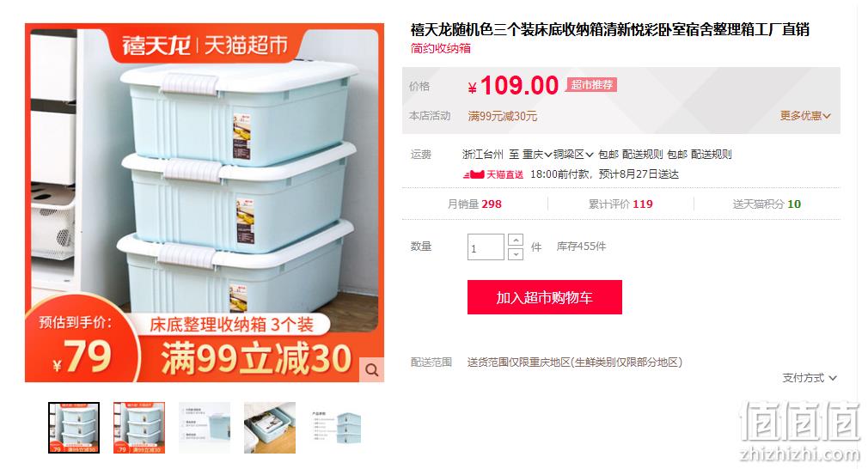Click the 加入超市购物车 button
868x469 pixels.
(x=545, y=297)
